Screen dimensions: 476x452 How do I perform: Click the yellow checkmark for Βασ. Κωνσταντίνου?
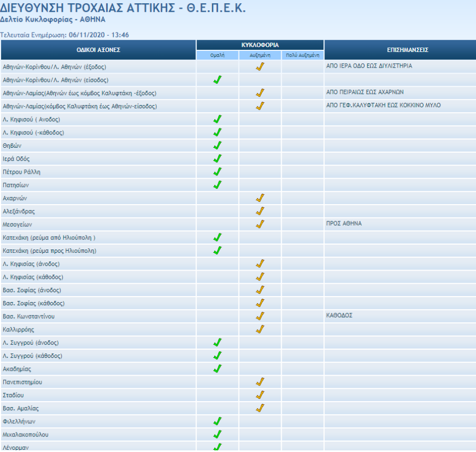pyautogui.click(x=260, y=316)
